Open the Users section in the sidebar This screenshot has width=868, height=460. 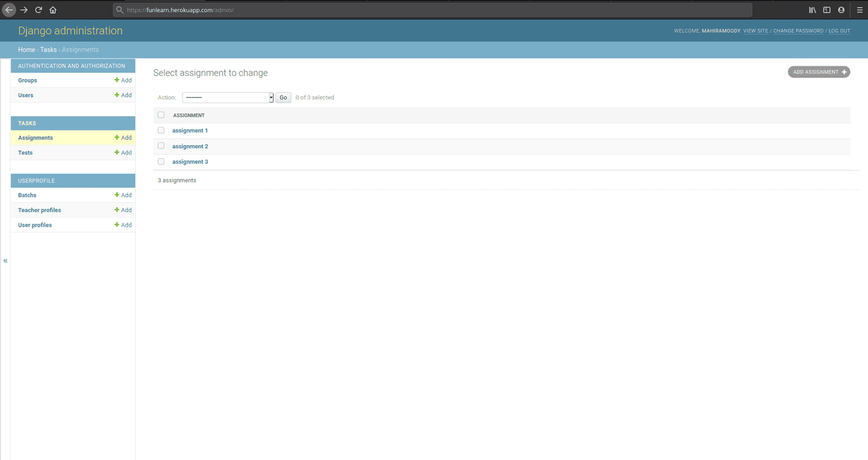(26, 95)
